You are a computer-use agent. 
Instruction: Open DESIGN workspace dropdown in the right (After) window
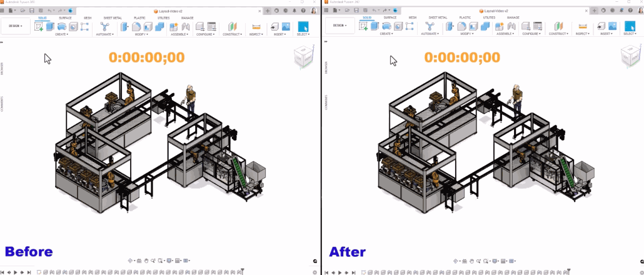point(340,26)
